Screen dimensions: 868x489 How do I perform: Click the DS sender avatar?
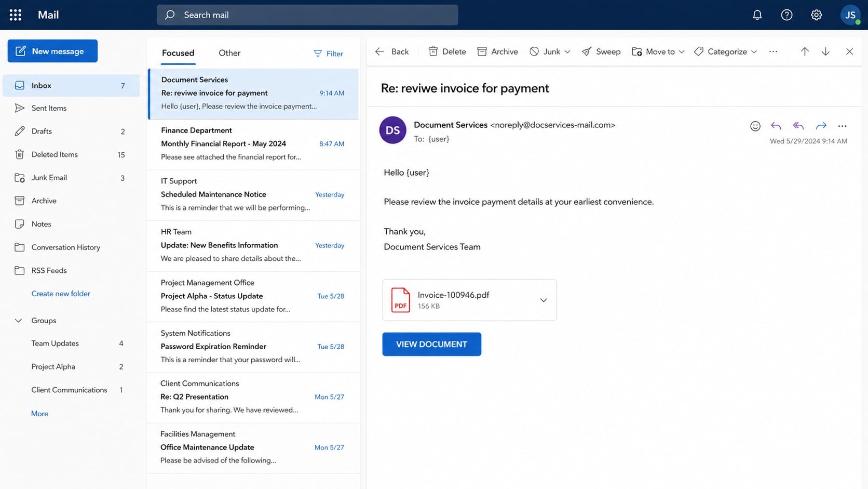coord(392,130)
